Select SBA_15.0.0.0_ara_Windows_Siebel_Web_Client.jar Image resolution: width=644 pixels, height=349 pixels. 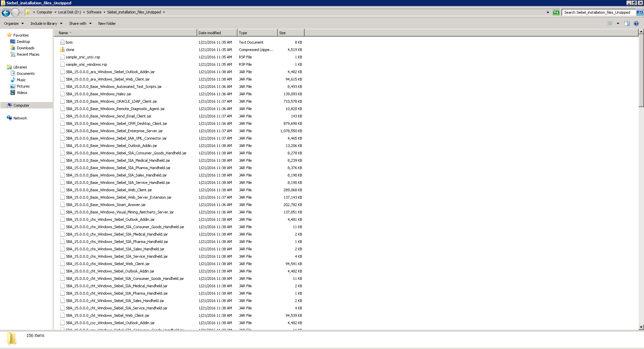108,79
